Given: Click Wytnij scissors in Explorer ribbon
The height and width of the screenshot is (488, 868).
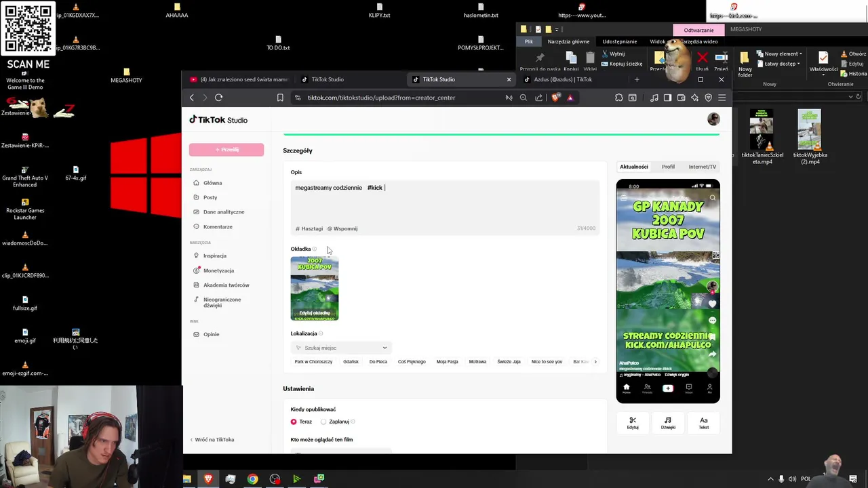Looking at the screenshot, I should coord(612,54).
